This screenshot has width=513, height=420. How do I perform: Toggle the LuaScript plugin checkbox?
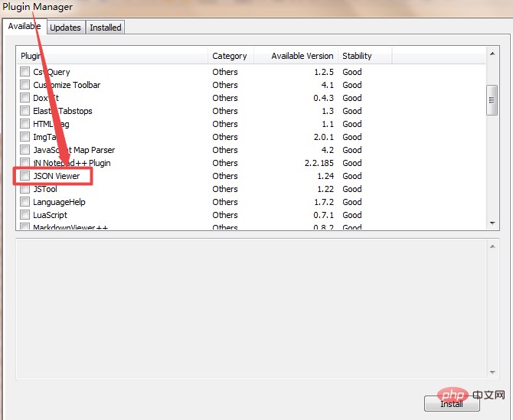[25, 215]
